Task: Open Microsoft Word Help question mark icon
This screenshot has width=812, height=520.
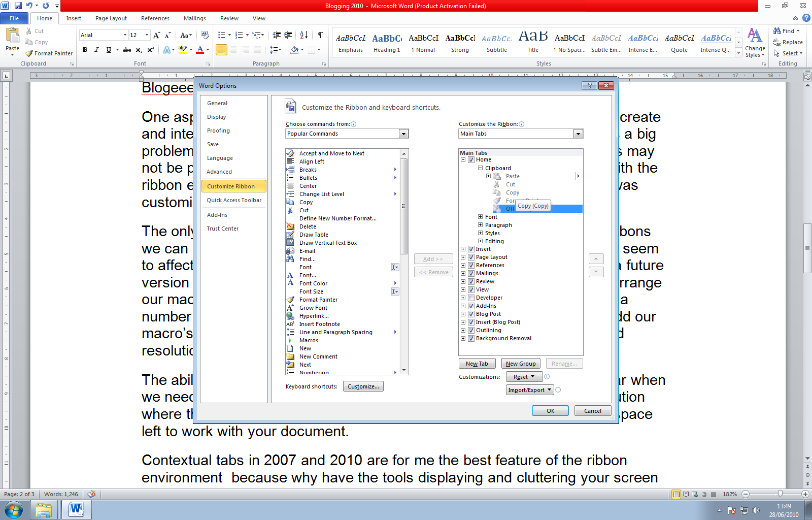Action: tap(806, 18)
